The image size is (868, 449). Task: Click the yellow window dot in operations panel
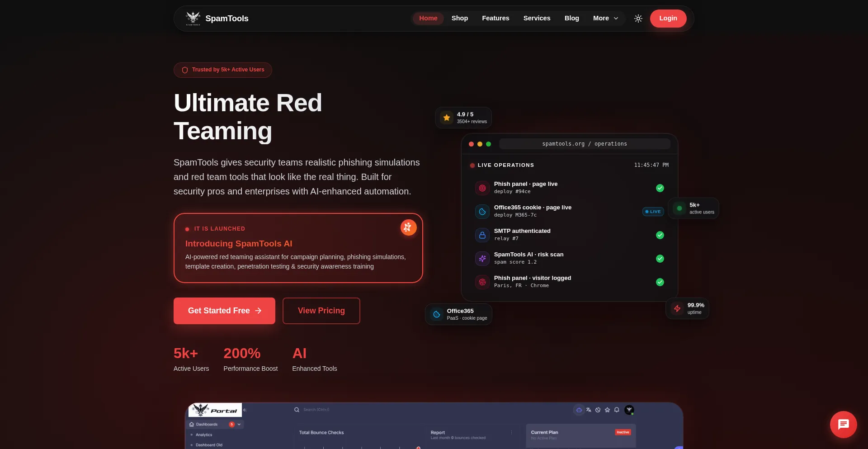click(480, 144)
